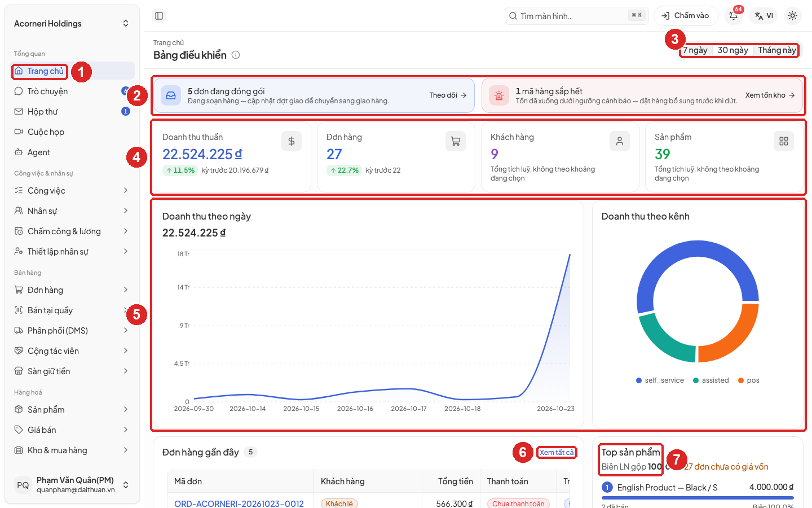Go to Cuộc họp in sidebar

[x=72, y=132]
